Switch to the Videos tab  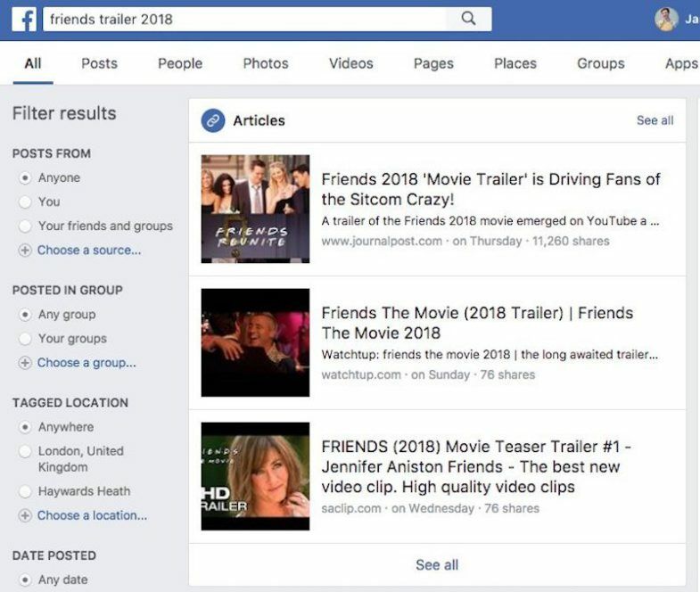point(351,63)
